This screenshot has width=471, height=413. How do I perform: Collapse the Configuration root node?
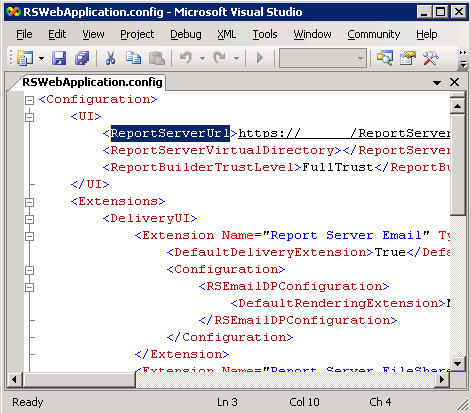30,100
